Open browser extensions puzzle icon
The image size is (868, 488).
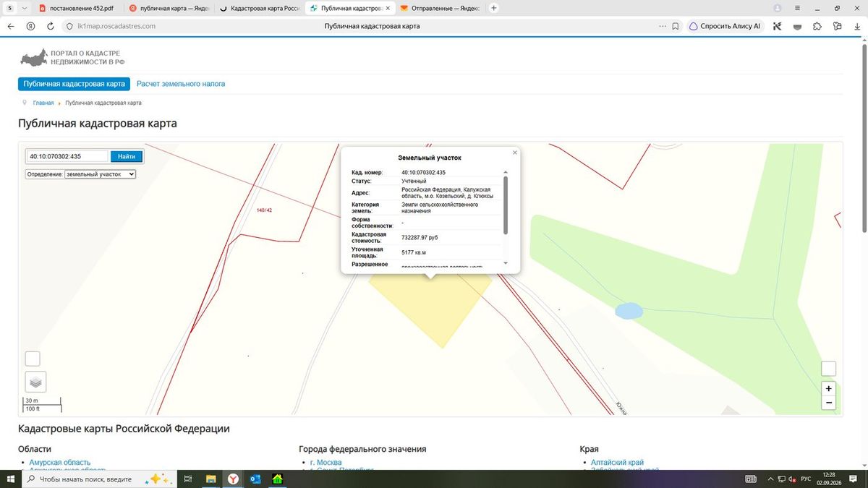pyautogui.click(x=817, y=26)
